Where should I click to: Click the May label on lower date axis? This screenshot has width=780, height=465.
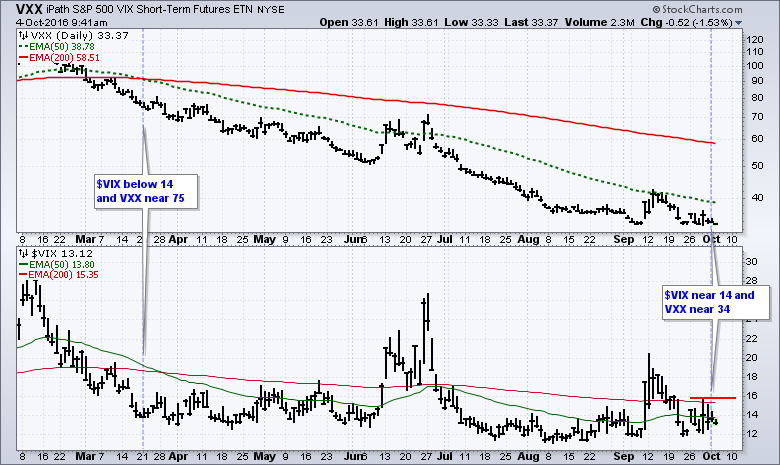coord(265,456)
